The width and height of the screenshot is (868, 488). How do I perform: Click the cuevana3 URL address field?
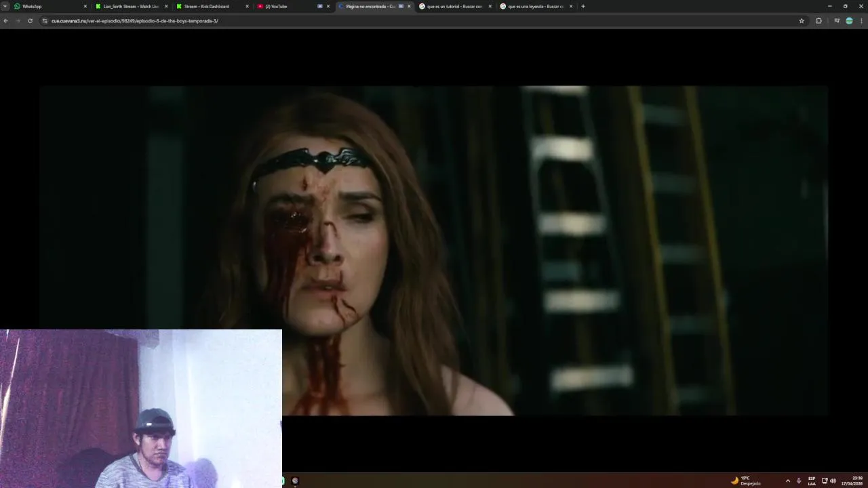pos(420,21)
